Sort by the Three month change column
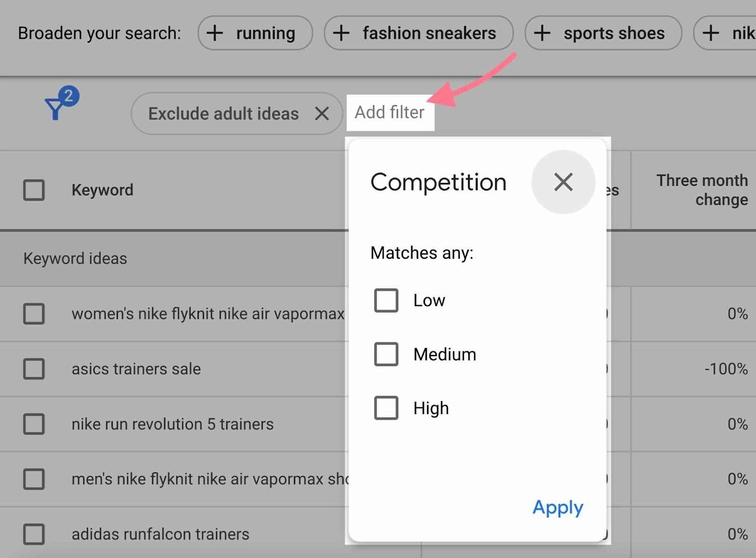 (x=702, y=190)
